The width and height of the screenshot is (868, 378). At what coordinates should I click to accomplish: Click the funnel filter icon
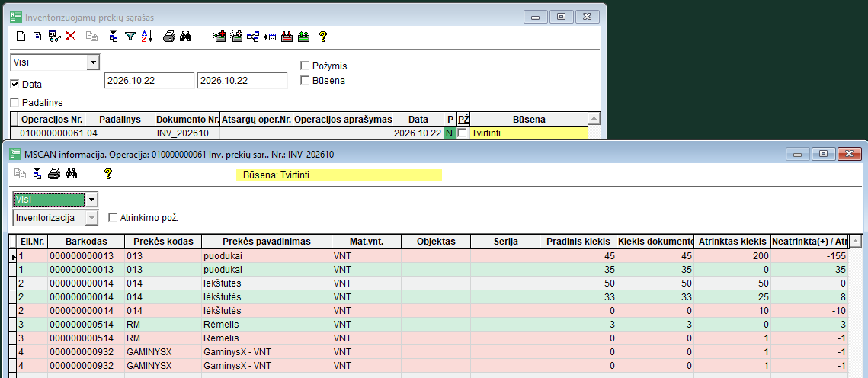130,37
